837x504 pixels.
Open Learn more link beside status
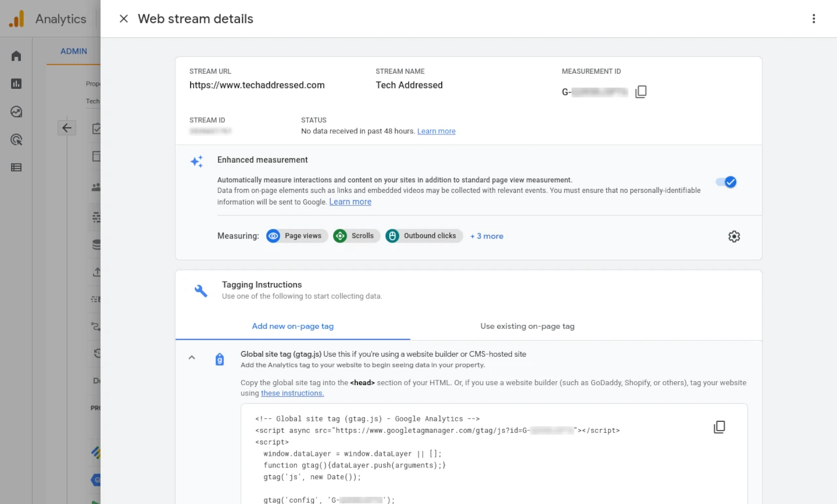[x=436, y=131]
